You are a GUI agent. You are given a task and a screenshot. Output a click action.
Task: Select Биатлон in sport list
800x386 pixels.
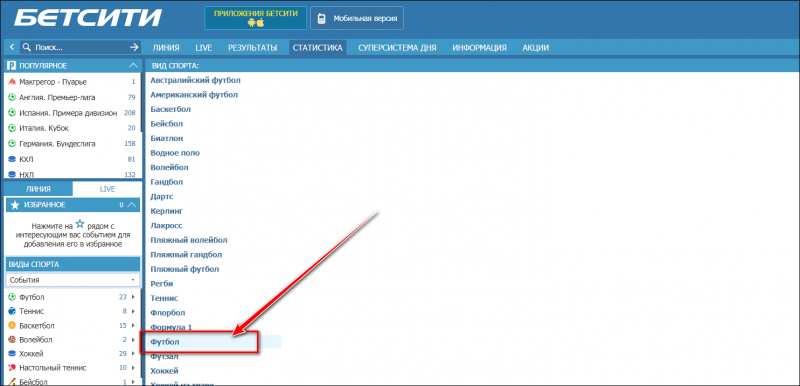pyautogui.click(x=167, y=138)
